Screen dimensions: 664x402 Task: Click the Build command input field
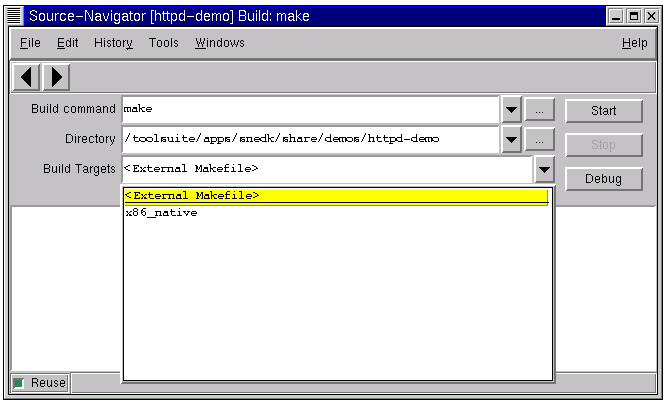pyautogui.click(x=310, y=110)
